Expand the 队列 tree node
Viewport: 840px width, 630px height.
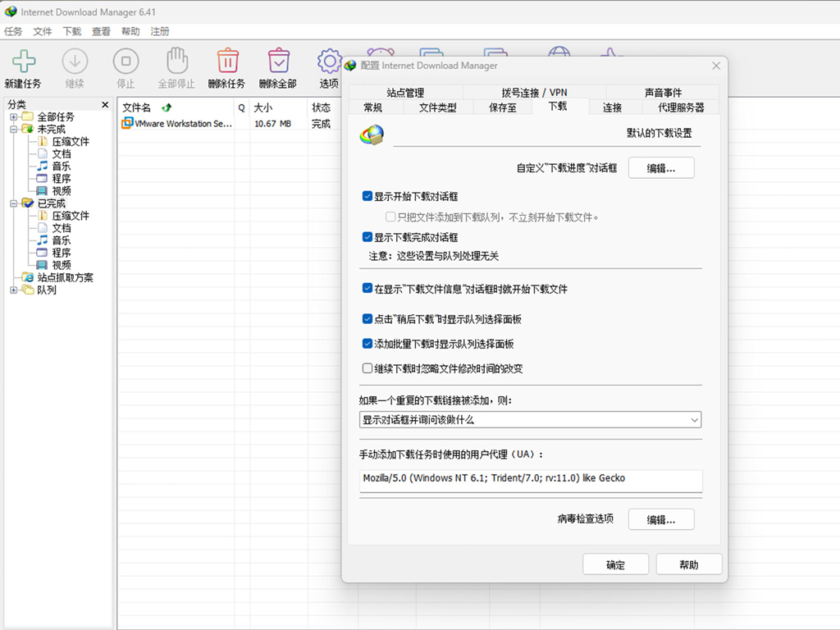point(14,290)
